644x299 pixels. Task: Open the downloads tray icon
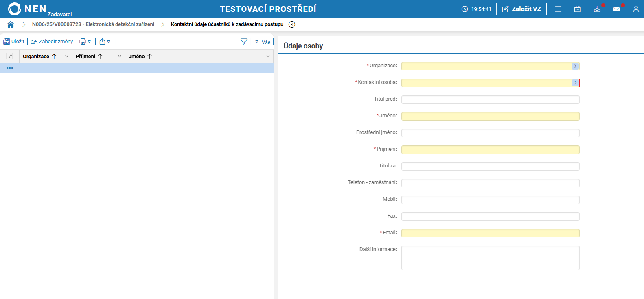597,9
